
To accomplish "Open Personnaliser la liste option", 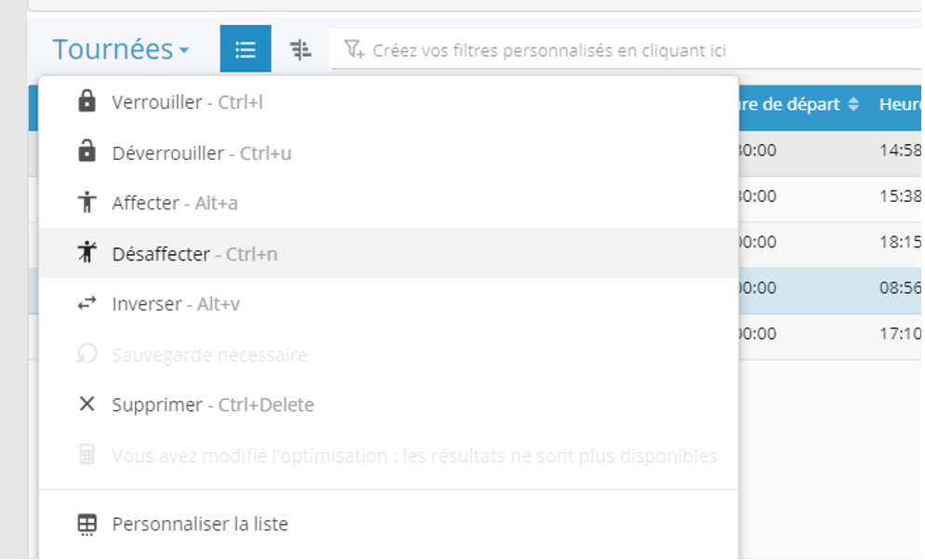I will click(x=200, y=525).
